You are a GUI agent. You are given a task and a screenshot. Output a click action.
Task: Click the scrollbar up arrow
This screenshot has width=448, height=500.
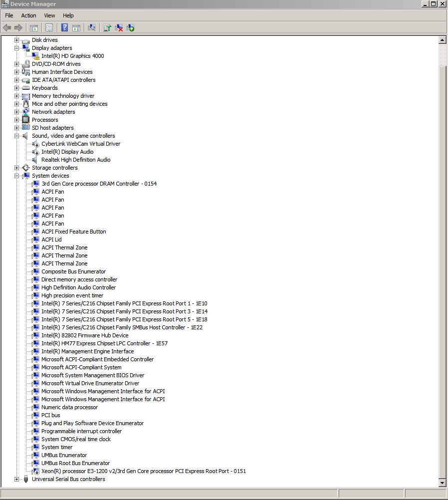point(442,40)
